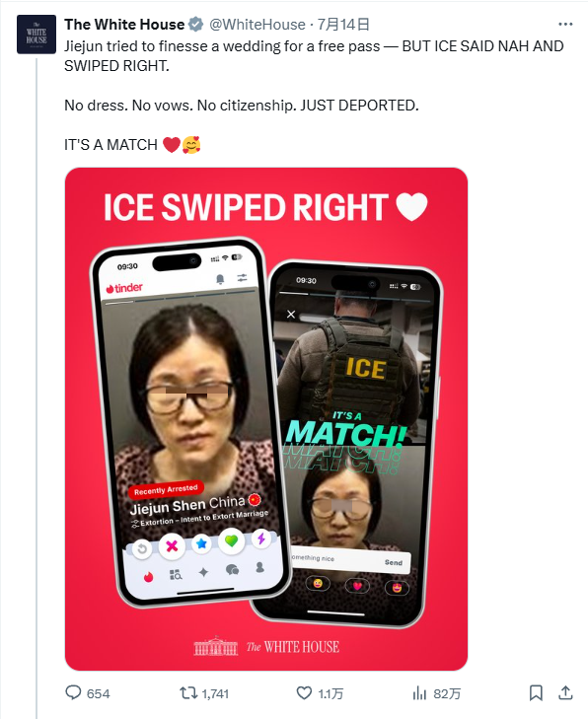
Task: Click the blue star super like in image
Action: 201,543
